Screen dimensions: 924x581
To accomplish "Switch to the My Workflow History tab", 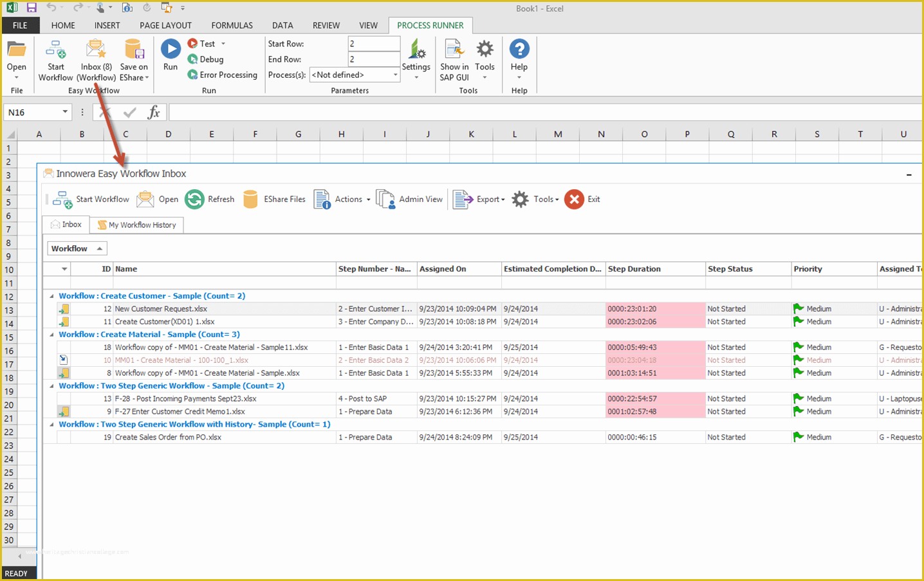I will pyautogui.click(x=136, y=225).
